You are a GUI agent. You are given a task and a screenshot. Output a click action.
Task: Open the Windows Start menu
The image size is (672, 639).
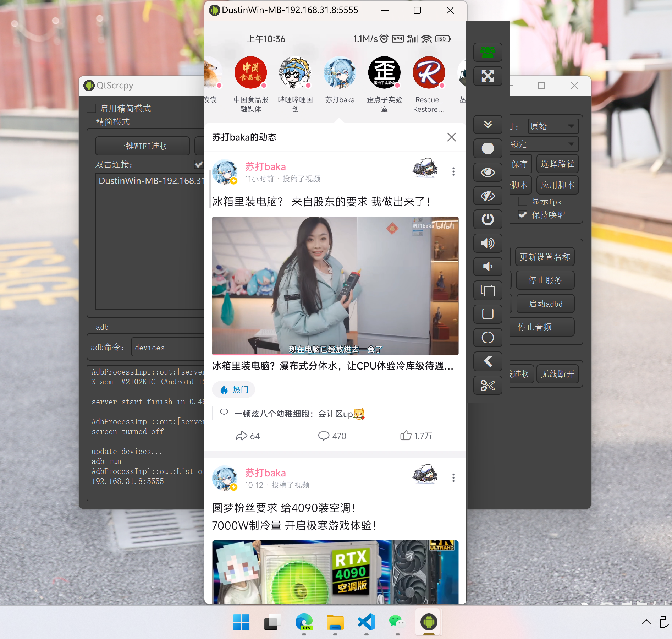[242, 623]
